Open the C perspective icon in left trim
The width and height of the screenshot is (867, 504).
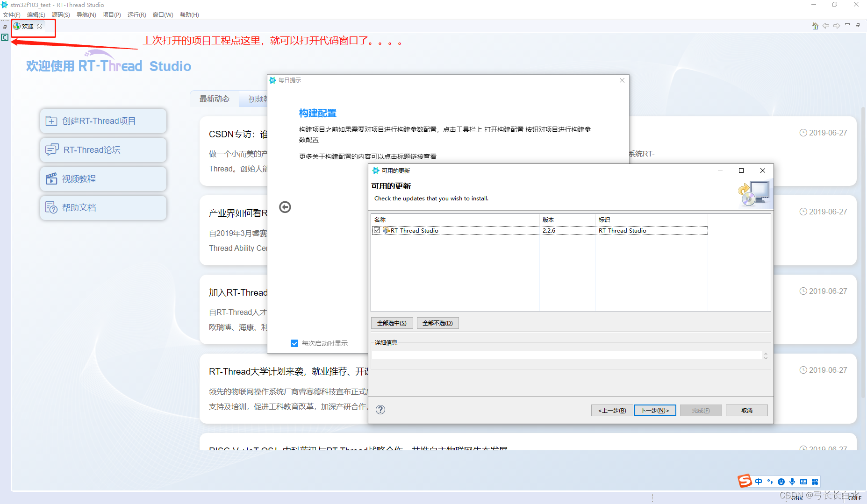tap(5, 37)
